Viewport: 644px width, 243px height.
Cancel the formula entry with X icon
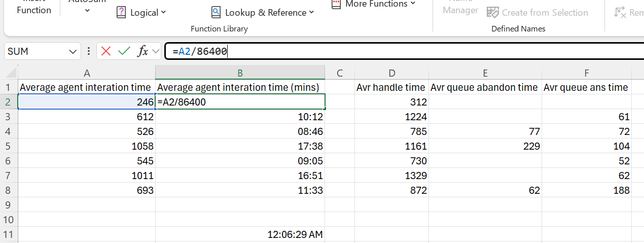tap(106, 51)
